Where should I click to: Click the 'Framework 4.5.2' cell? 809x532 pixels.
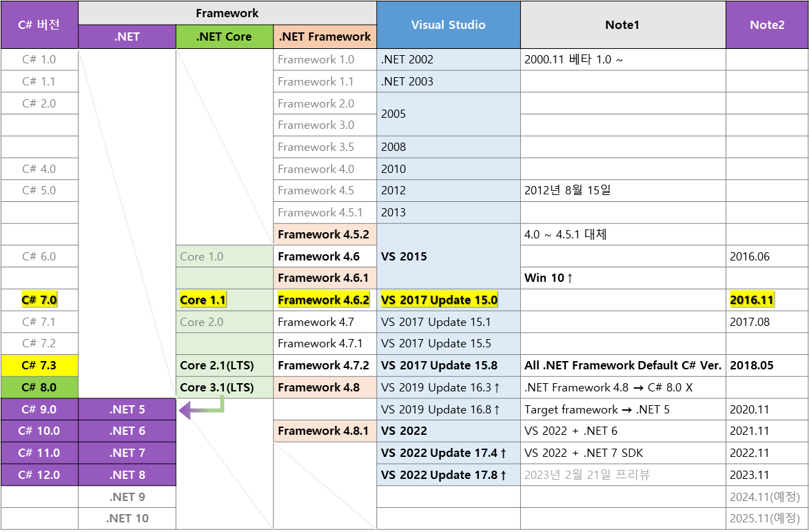[325, 234]
